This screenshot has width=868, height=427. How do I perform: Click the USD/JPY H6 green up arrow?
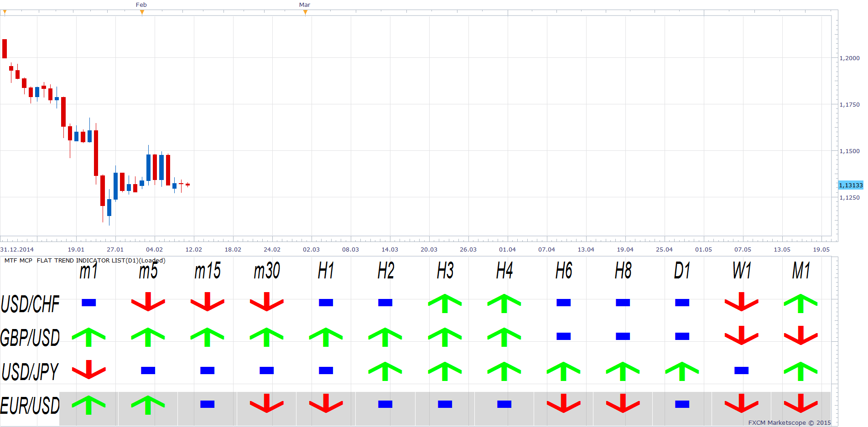563,371
